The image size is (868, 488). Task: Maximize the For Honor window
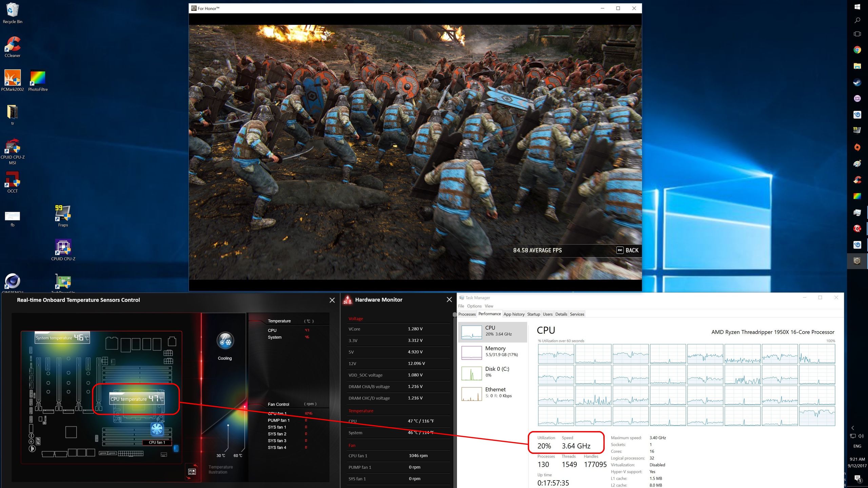[618, 8]
